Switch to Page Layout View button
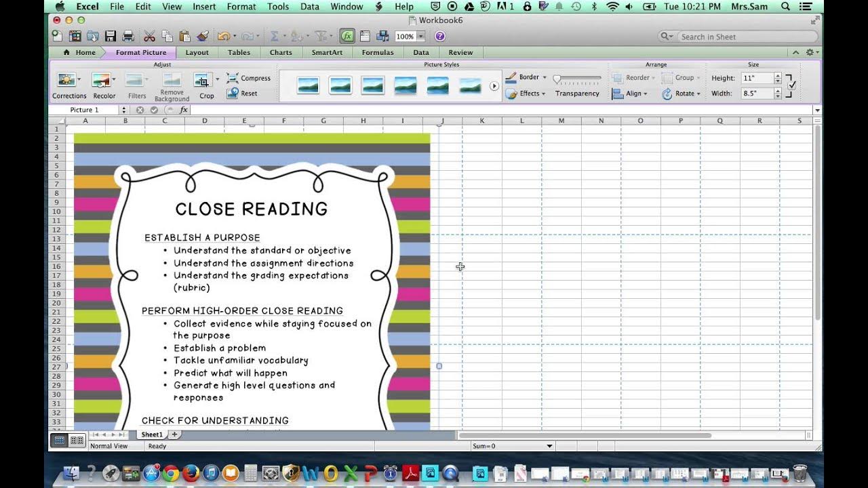The height and width of the screenshot is (488, 868). click(x=77, y=441)
